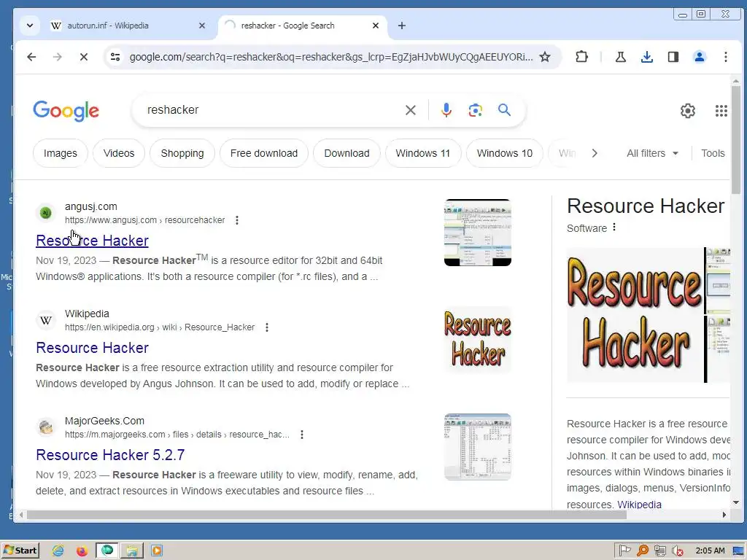Search by image with Google Lens icon
Screen dimensions: 747x560
[x=475, y=111]
